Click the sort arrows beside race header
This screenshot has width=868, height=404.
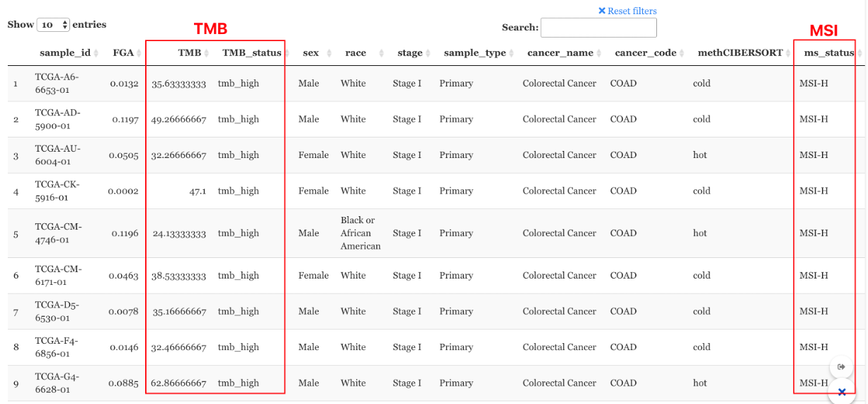382,53
